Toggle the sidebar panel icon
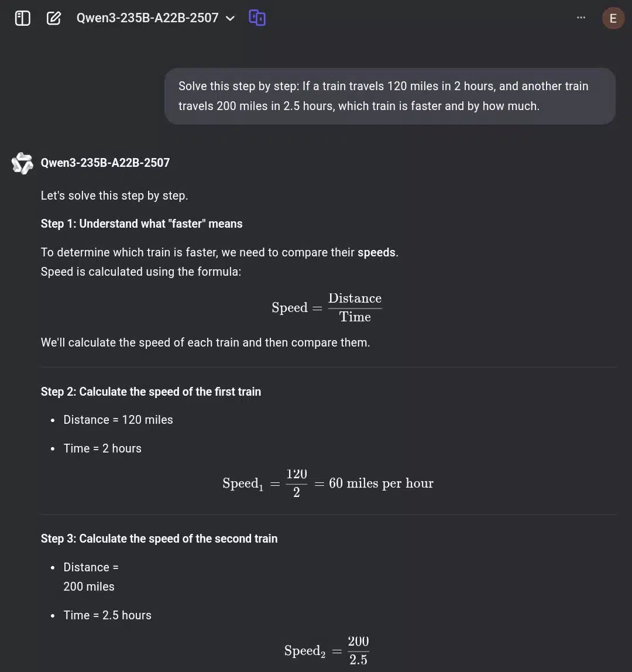The image size is (632, 672). [x=22, y=18]
